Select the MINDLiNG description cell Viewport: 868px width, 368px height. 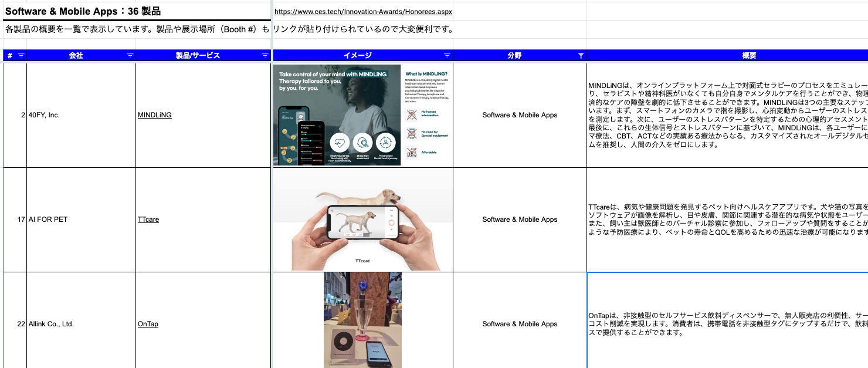(x=727, y=115)
